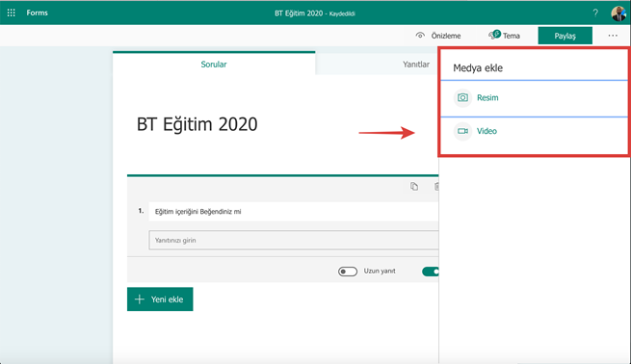This screenshot has height=364, width=631.
Task: Switch to the Yanıtlar tab
Action: click(416, 65)
